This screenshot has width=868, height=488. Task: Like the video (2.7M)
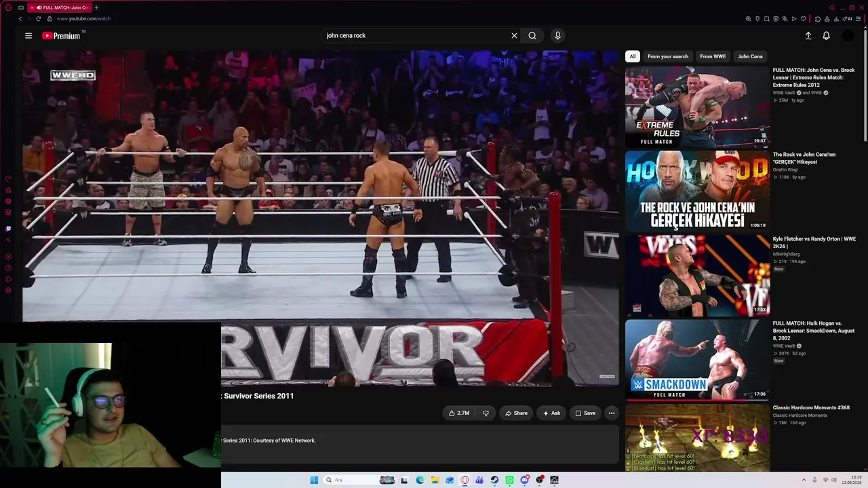(459, 413)
